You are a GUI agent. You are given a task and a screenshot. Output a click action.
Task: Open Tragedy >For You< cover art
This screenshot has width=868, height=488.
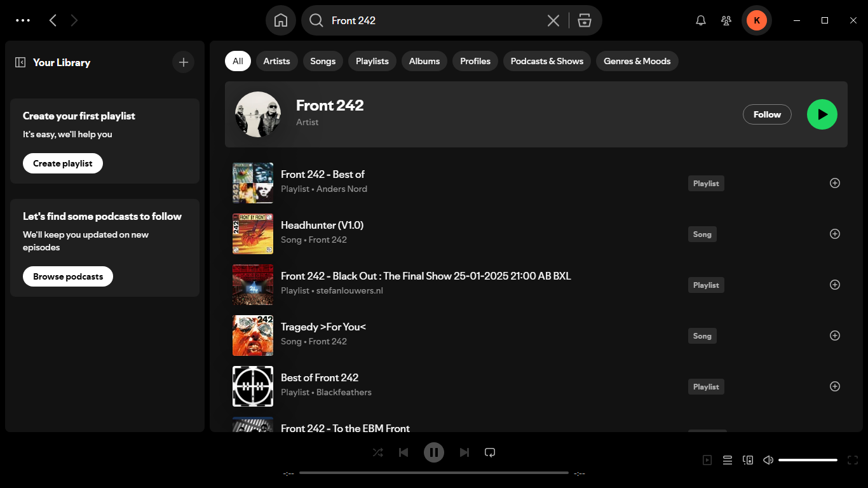pyautogui.click(x=253, y=335)
